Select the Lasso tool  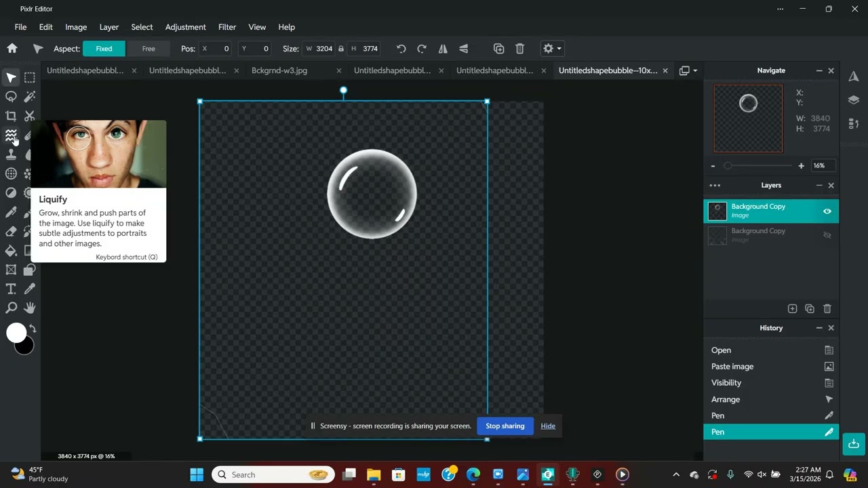pyautogui.click(x=11, y=97)
